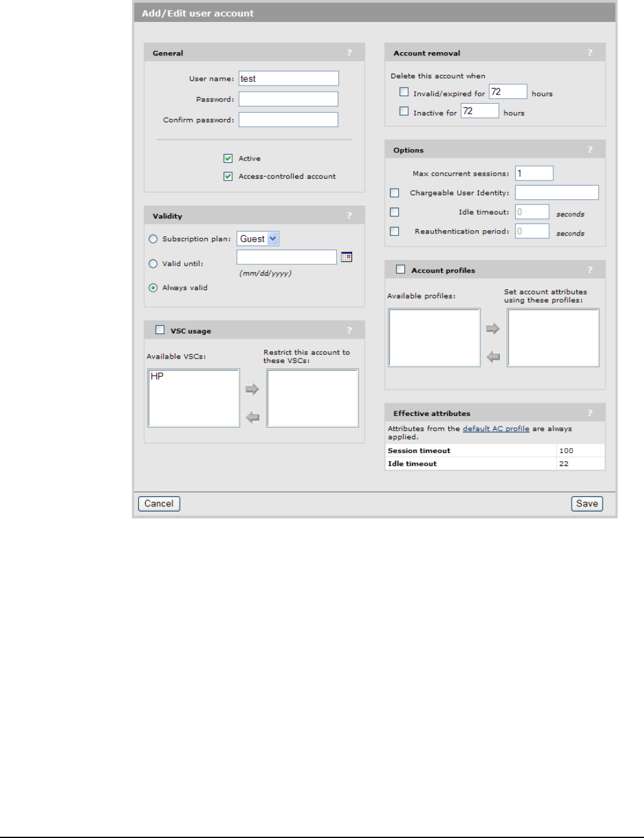Open the General section help icon
The width and height of the screenshot is (644, 838).
click(350, 53)
